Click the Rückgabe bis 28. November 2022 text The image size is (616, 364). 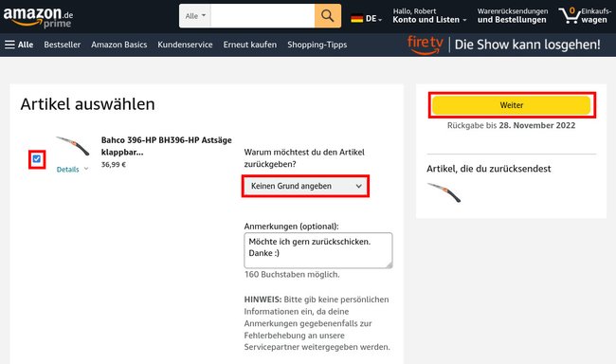[511, 125]
